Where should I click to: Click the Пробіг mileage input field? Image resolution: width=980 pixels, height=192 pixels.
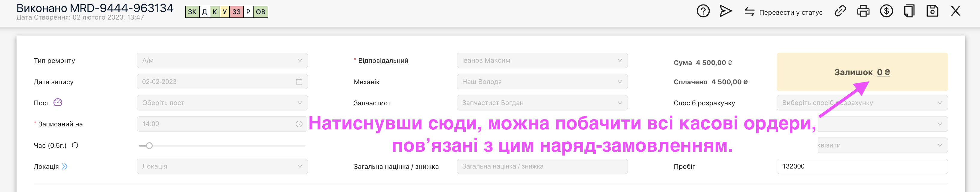click(x=862, y=166)
